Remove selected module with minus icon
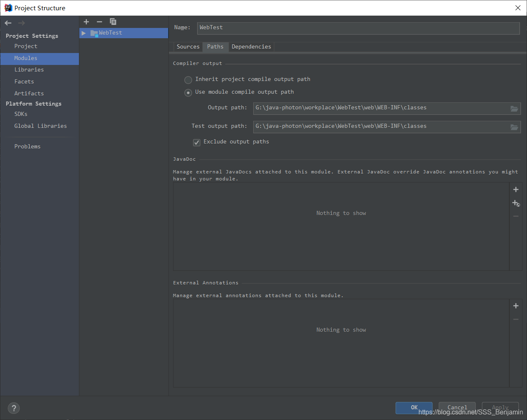The width and height of the screenshot is (527, 420). pos(99,22)
